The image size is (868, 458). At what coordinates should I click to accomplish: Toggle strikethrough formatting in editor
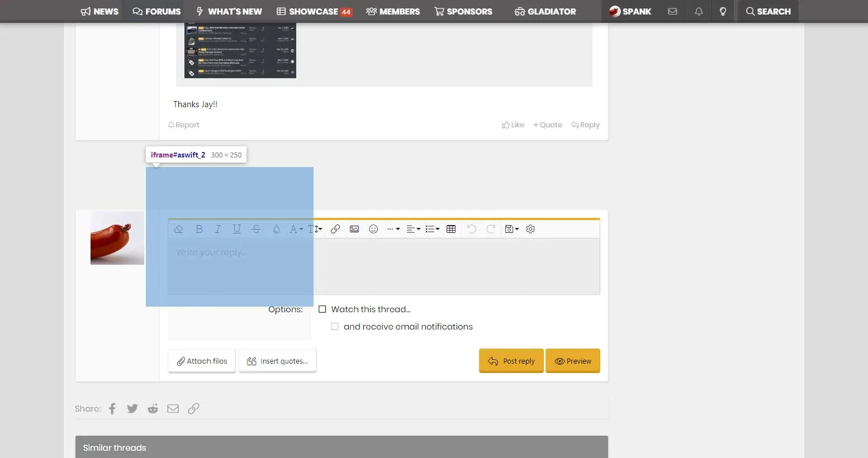pyautogui.click(x=256, y=229)
